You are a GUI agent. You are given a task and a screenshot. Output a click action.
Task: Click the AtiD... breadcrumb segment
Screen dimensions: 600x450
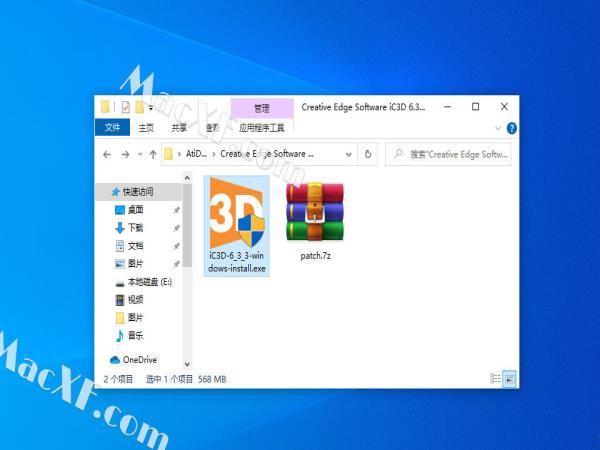pyautogui.click(x=196, y=154)
